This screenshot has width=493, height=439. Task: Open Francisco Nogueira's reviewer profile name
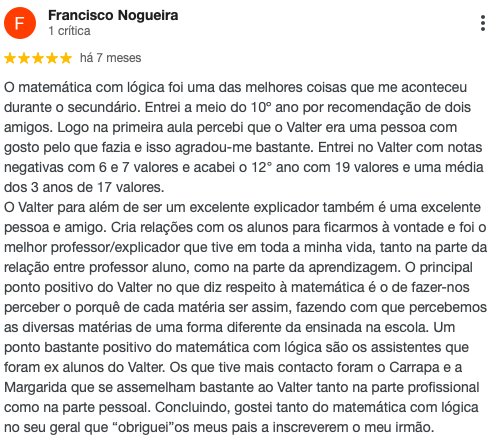[x=113, y=15]
